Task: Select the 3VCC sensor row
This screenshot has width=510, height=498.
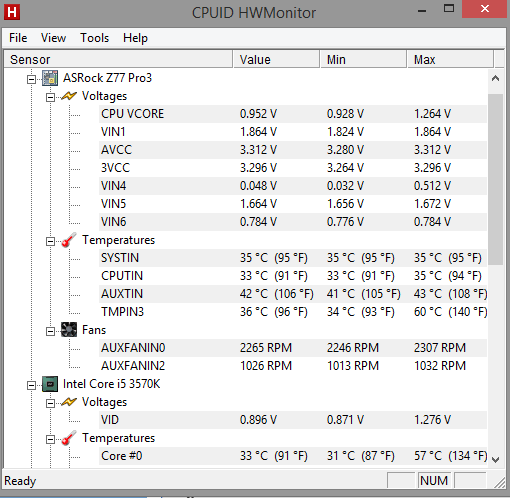Action: [x=293, y=168]
